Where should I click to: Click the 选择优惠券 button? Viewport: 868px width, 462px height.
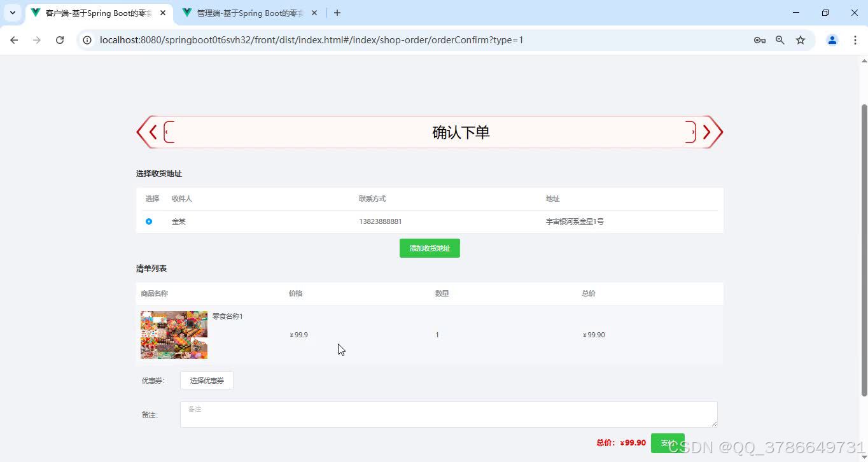[207, 381]
